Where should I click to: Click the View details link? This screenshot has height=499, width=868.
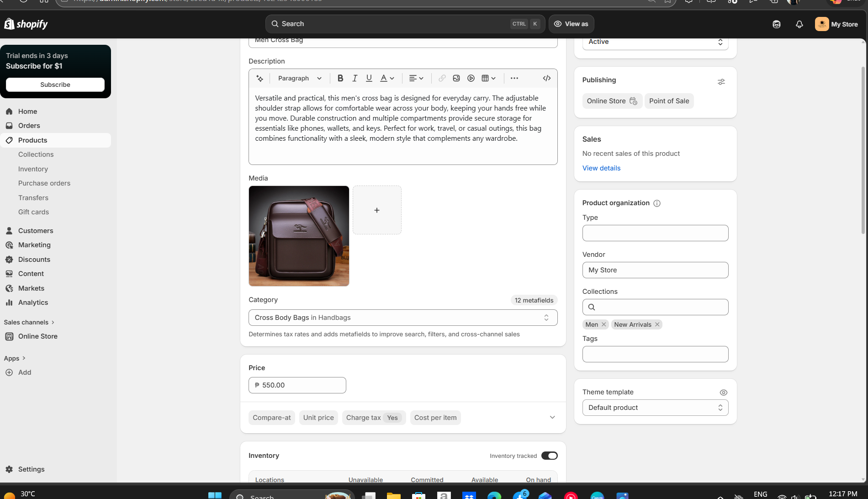pyautogui.click(x=601, y=168)
